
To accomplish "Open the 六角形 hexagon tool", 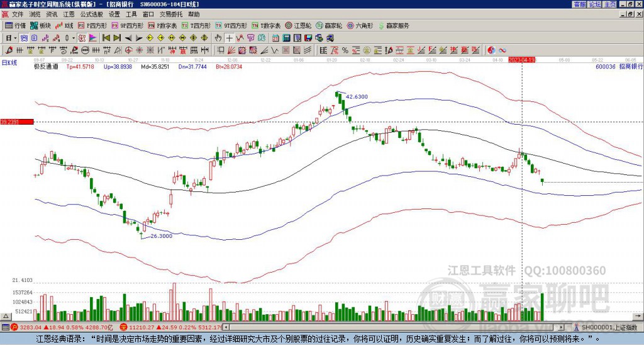I will (x=360, y=25).
